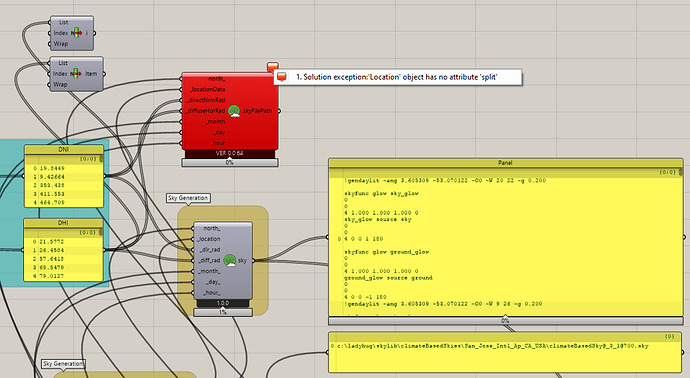Select the DNI panel title bar
Screen dimensions: 690x378
click(64, 150)
